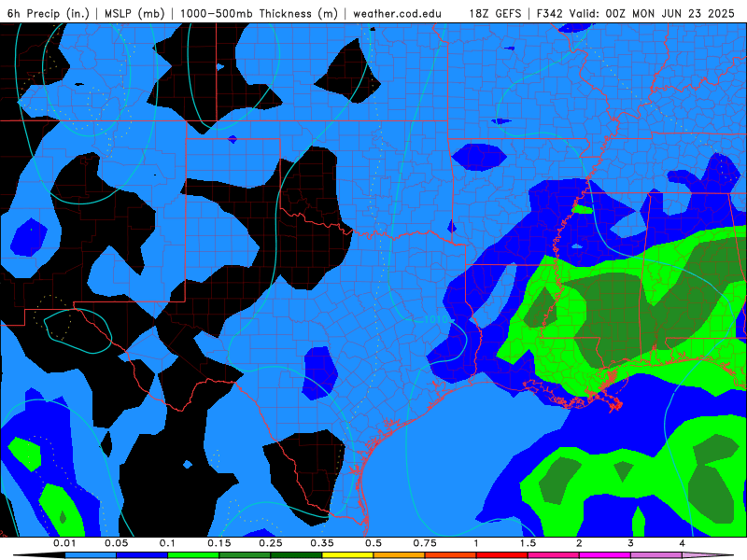Click the magenta 2–3 legend swatch
Screen dimensions: 747x560
605,555
